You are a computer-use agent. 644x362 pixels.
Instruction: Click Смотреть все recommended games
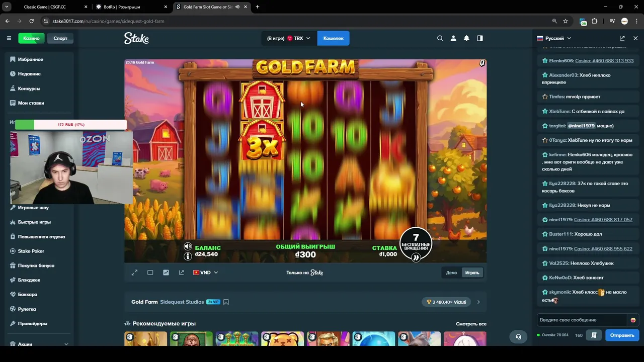pyautogui.click(x=471, y=324)
